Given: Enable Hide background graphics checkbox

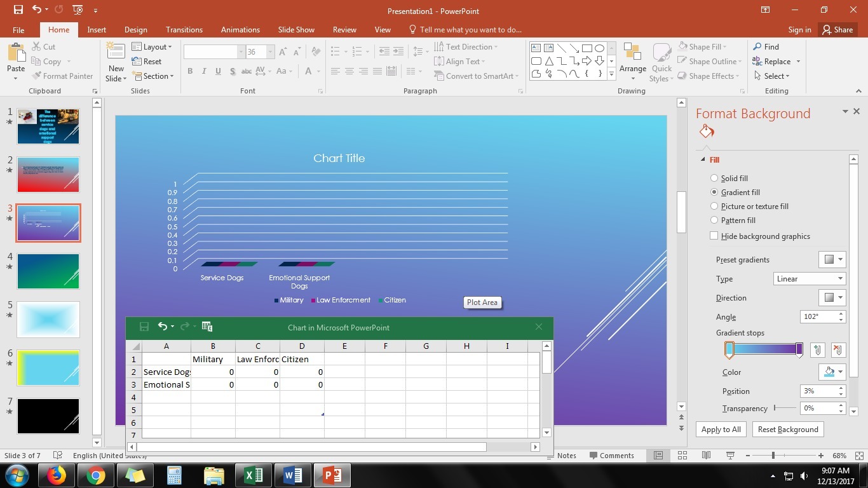Looking at the screenshot, I should coord(714,236).
